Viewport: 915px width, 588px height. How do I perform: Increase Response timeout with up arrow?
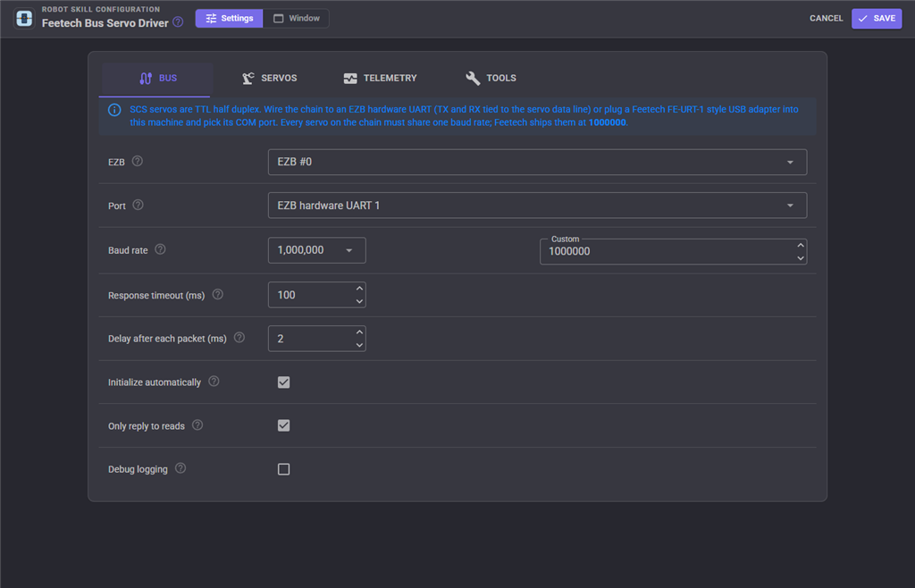coord(359,289)
